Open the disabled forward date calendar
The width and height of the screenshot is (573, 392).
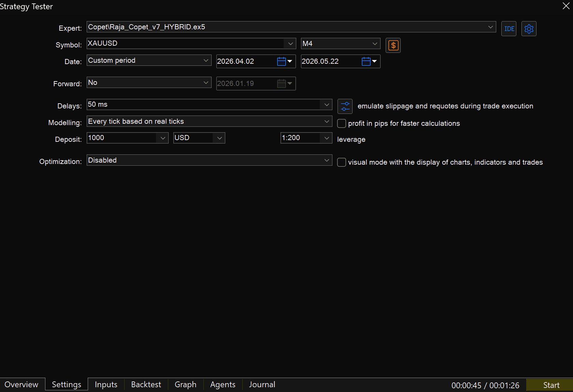[x=285, y=84]
